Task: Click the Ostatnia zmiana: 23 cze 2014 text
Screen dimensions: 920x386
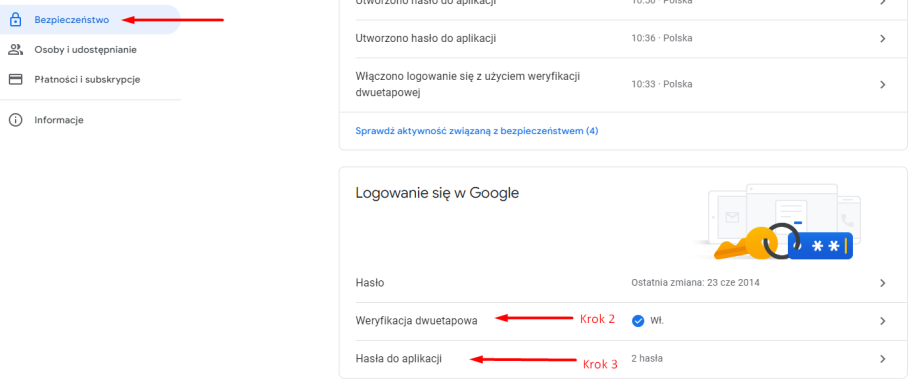Action: pos(695,283)
